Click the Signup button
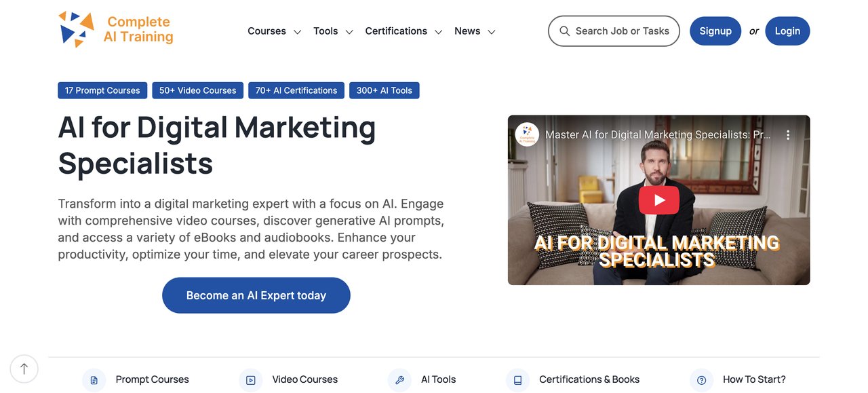The height and width of the screenshot is (393, 868). pos(715,31)
